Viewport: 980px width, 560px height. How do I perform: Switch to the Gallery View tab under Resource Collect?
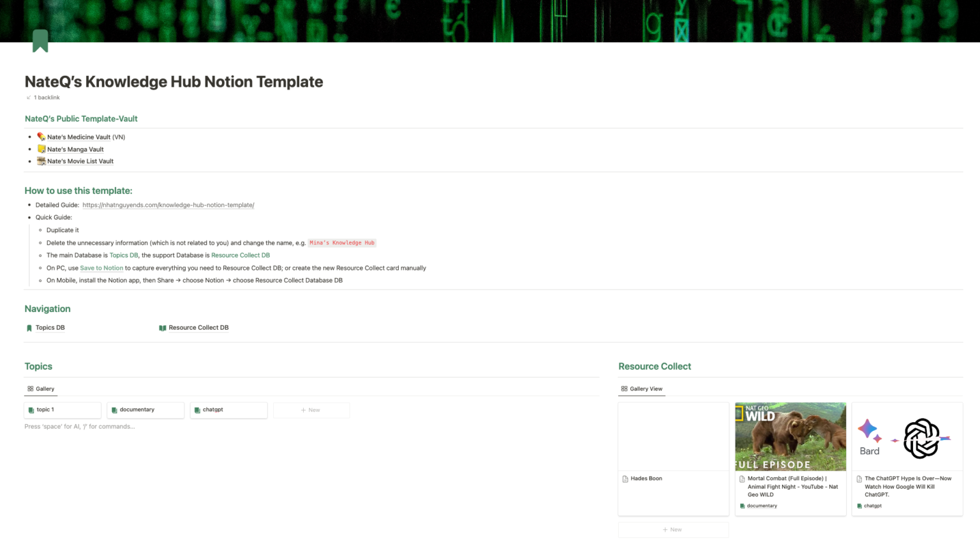(646, 388)
